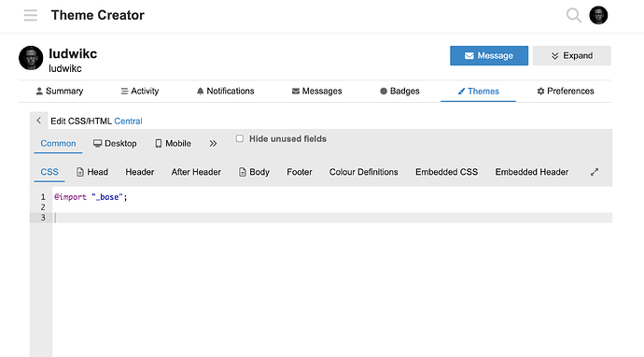Screen dimensions: 644x357
Task: Click the @import "_base" code line
Action: tap(91, 197)
